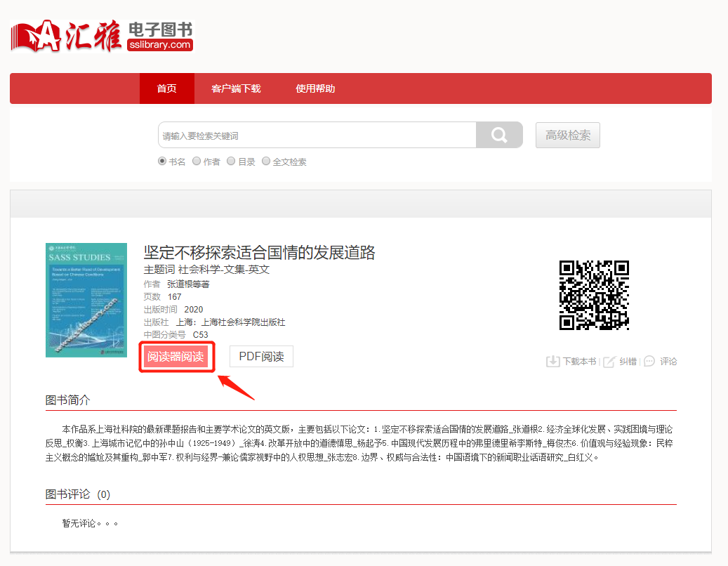The width and height of the screenshot is (728, 566).
Task: Click the magnifier search button
Action: (499, 135)
